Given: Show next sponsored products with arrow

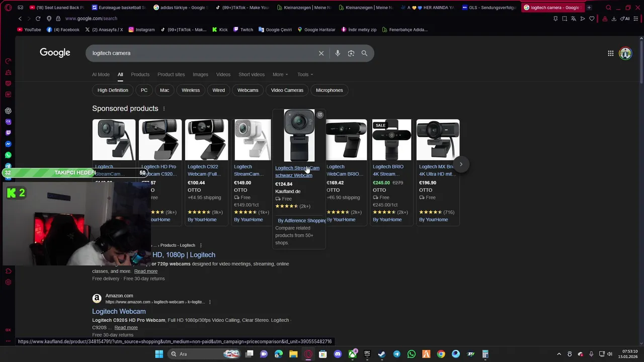Looking at the screenshot, I should pyautogui.click(x=461, y=164).
